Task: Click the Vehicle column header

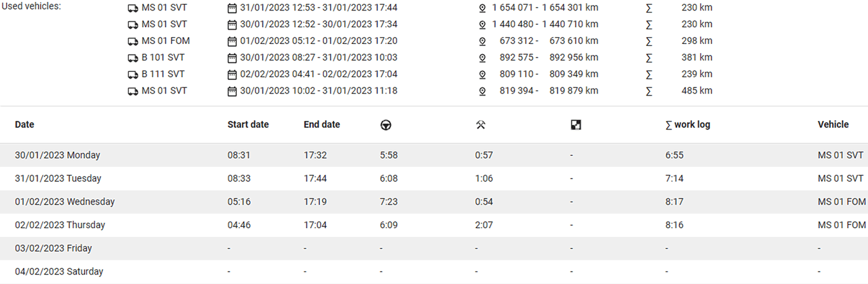Action: coord(833,125)
